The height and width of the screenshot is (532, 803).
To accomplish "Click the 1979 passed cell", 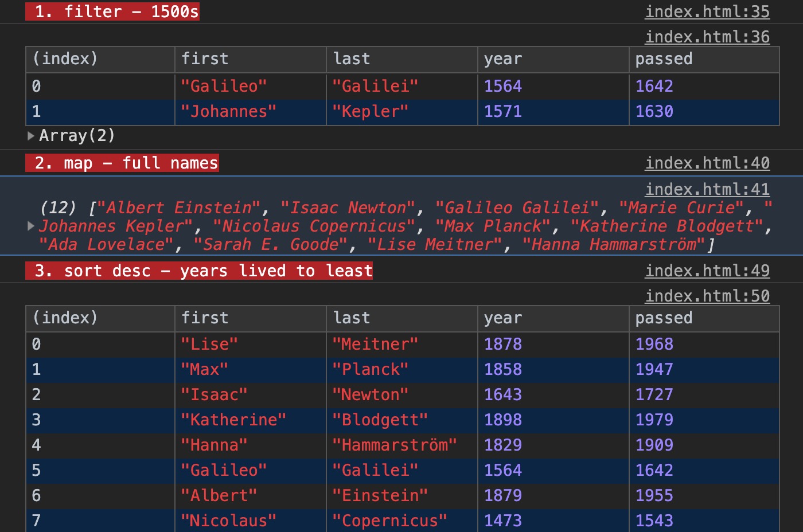I will 704,420.
